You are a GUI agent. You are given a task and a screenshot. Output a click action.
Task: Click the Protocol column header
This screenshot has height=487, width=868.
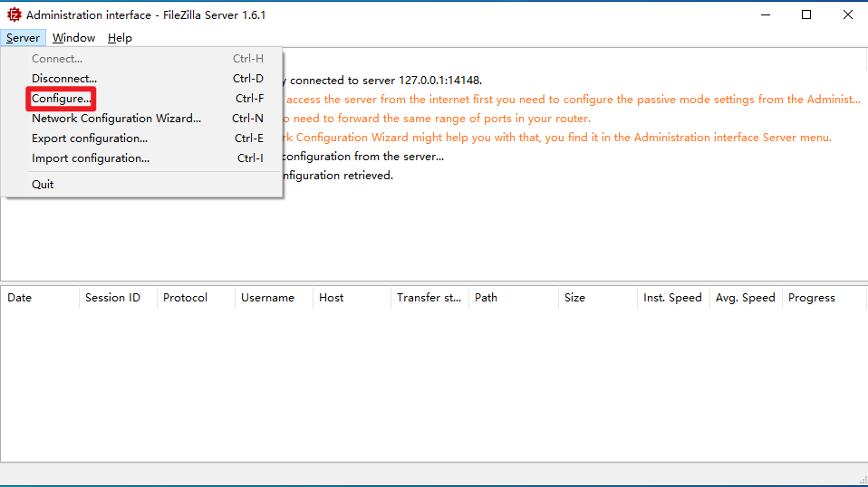(x=185, y=298)
